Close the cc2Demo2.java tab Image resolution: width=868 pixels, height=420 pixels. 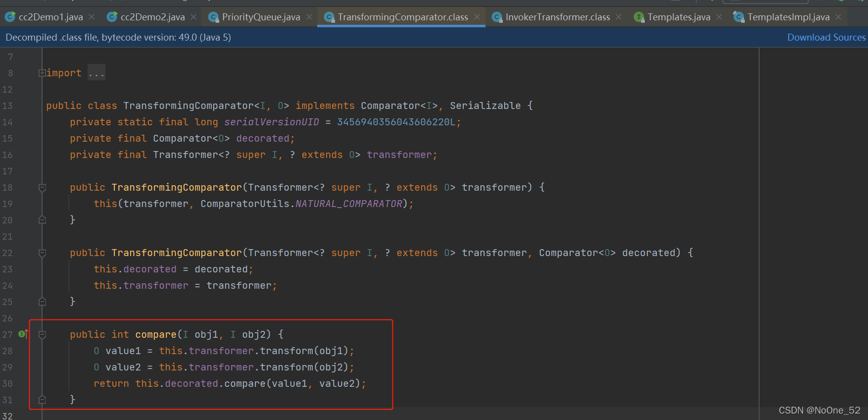tap(193, 17)
